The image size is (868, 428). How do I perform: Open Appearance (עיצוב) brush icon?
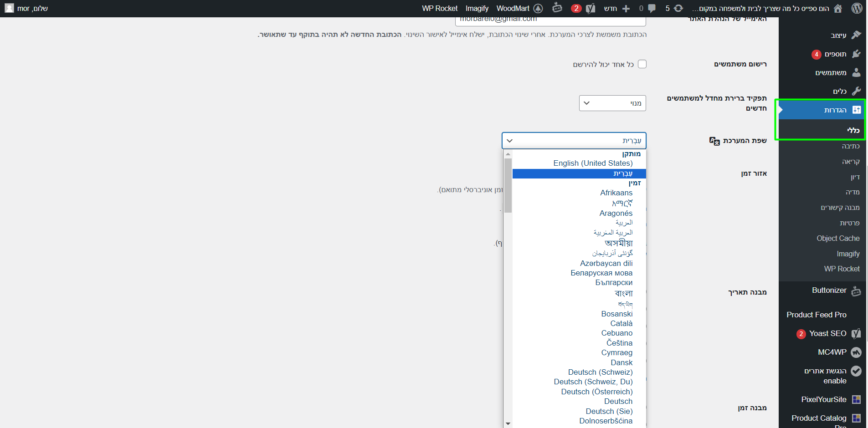(856, 35)
